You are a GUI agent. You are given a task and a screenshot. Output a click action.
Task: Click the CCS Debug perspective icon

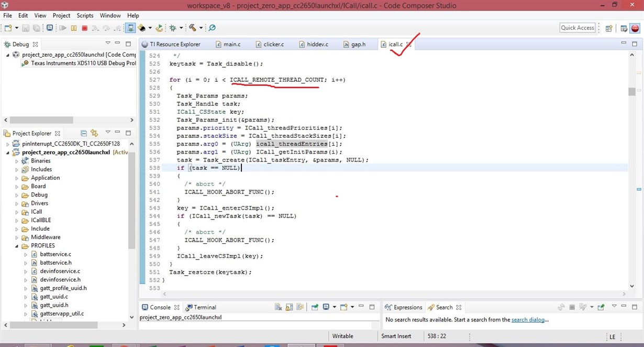(635, 28)
